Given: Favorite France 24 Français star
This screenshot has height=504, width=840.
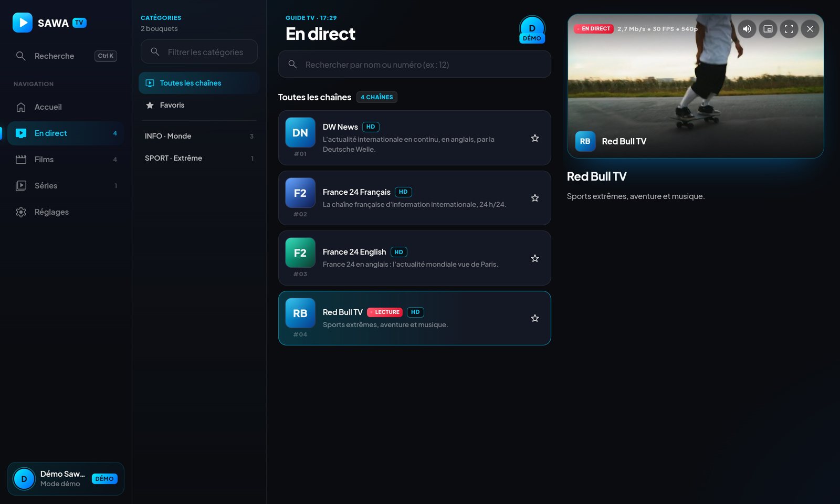Looking at the screenshot, I should [x=535, y=198].
